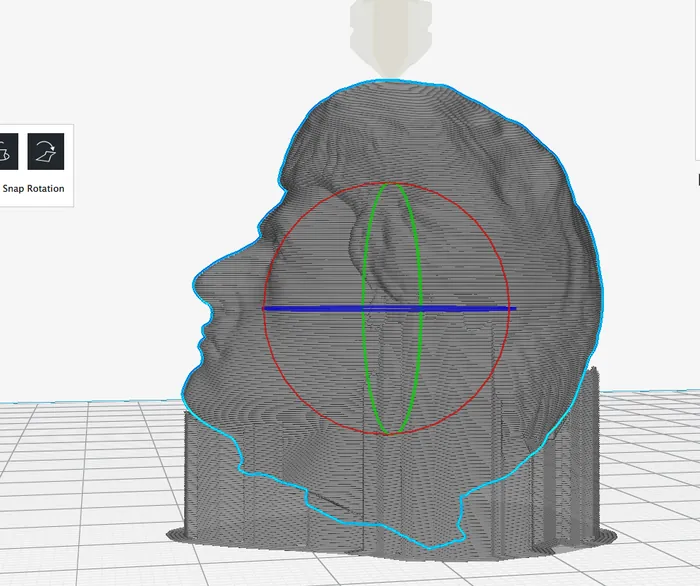Toggle the Snap Rotation option

point(34,189)
